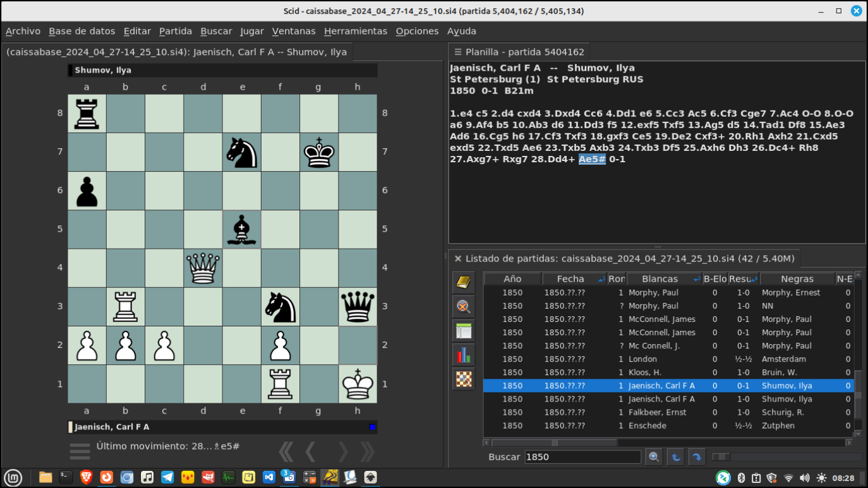
Task: Open the bar chart statistics icon
Action: pyautogui.click(x=463, y=355)
